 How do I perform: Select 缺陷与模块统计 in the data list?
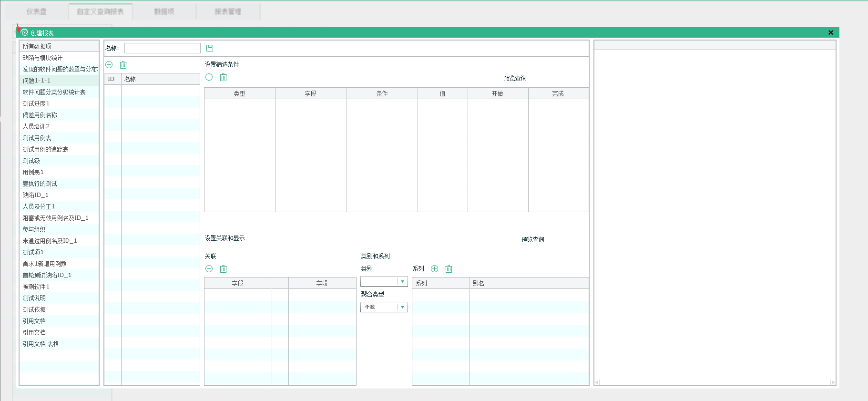coord(42,58)
